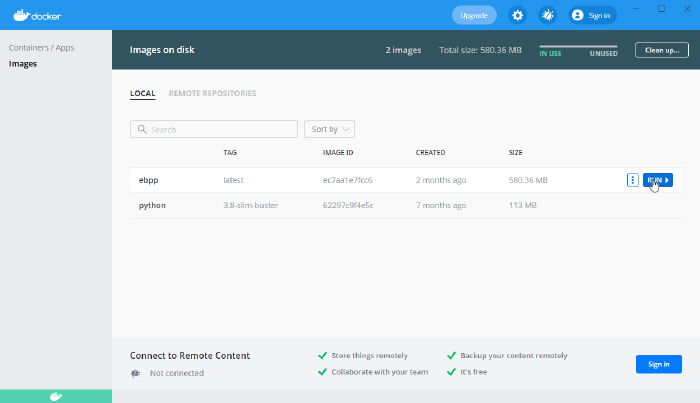Open Containers / Apps in sidebar
This screenshot has height=403, width=700.
pyautogui.click(x=42, y=47)
